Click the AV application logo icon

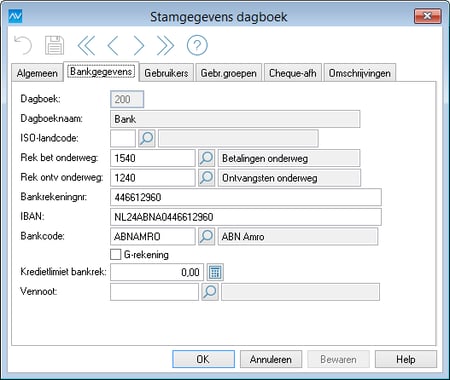pyautogui.click(x=15, y=16)
